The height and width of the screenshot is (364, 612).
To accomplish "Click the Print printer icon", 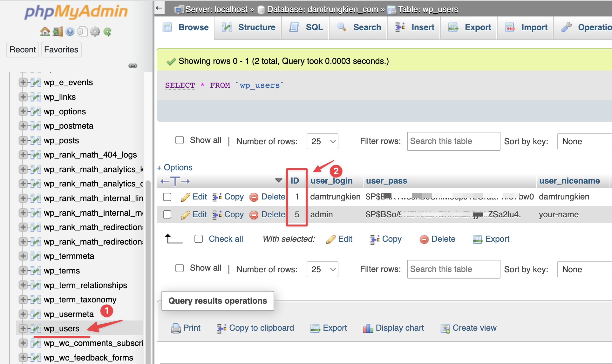I will tap(176, 328).
